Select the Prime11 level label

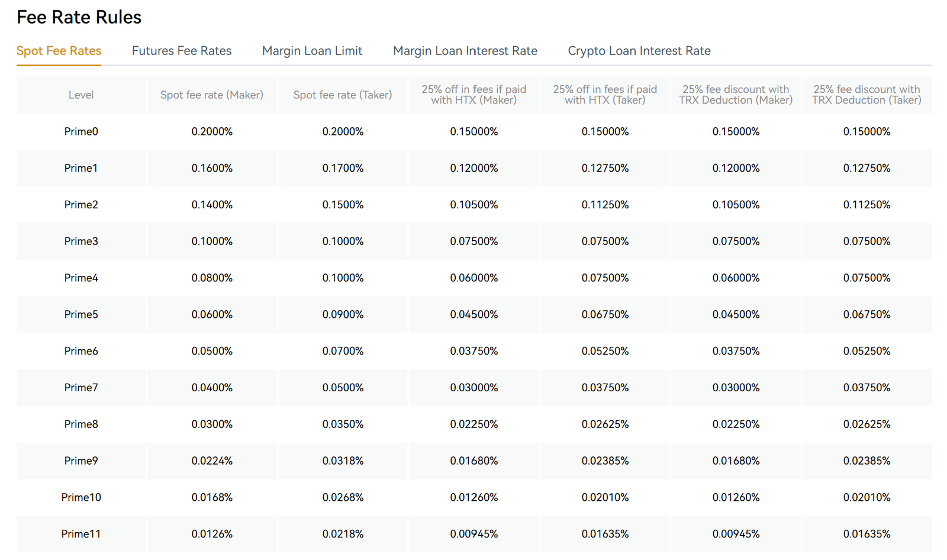pyautogui.click(x=80, y=533)
